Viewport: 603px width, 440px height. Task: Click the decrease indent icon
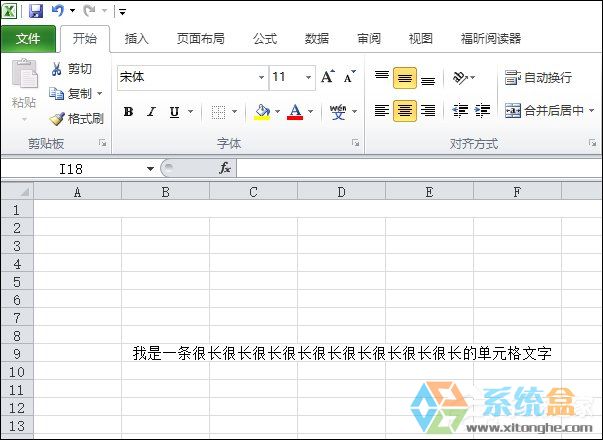point(460,111)
